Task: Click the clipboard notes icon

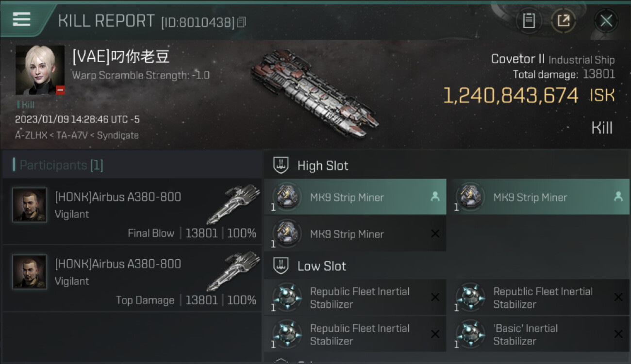Action: click(529, 21)
